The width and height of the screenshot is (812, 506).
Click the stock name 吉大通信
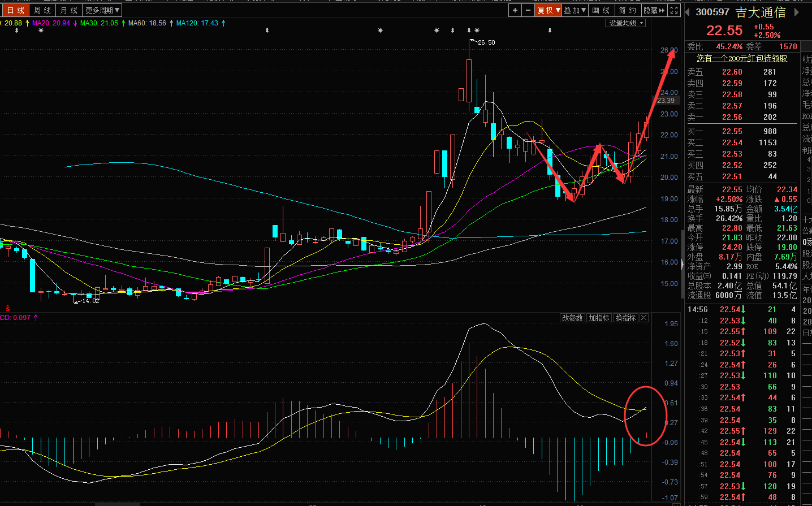[761, 12]
